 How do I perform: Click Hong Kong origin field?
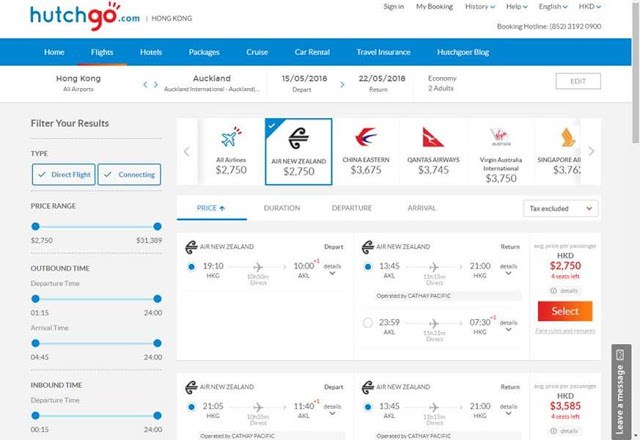click(x=78, y=83)
